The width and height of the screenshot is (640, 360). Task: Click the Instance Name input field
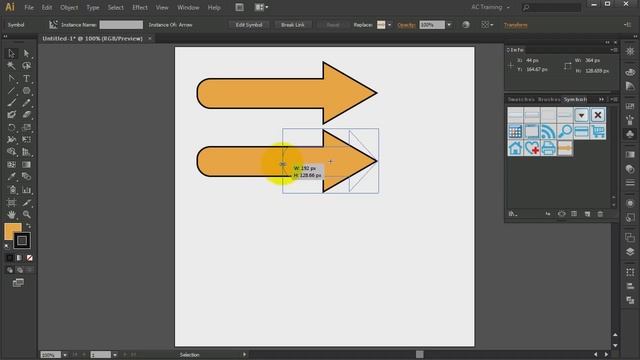point(121,25)
